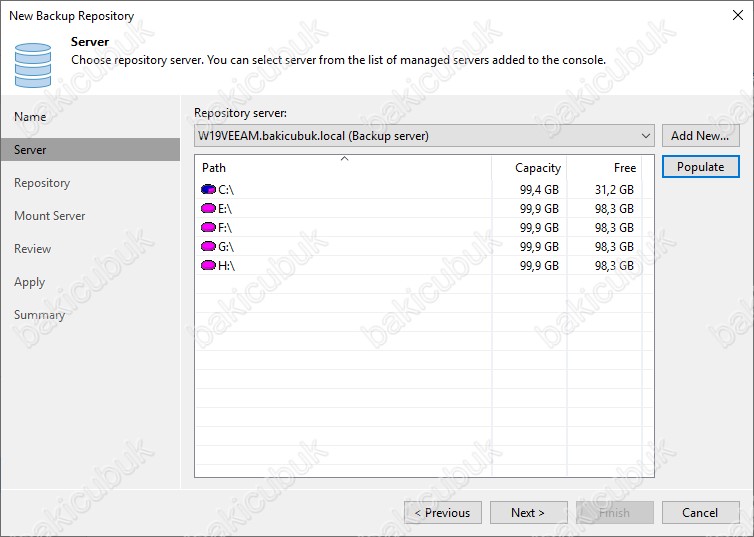This screenshot has height=537, width=754.
Task: Click the C:\ drive icon
Action: pos(208,189)
